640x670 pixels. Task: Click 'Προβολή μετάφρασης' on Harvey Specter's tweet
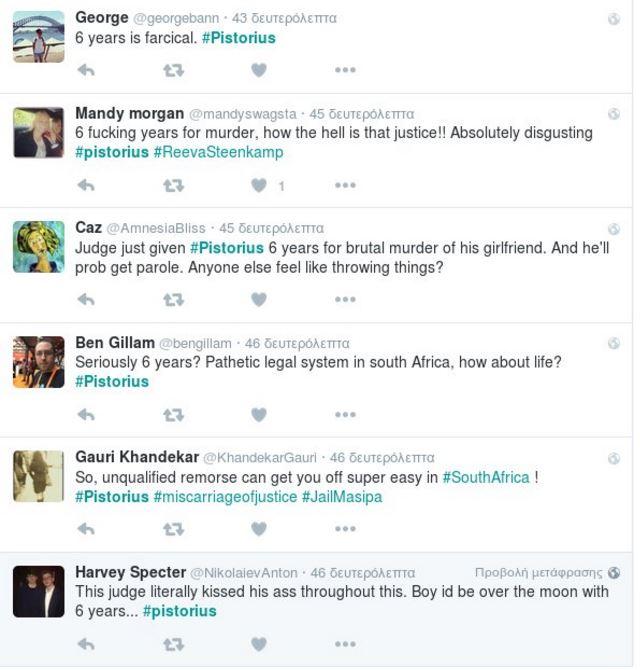[x=539, y=573]
